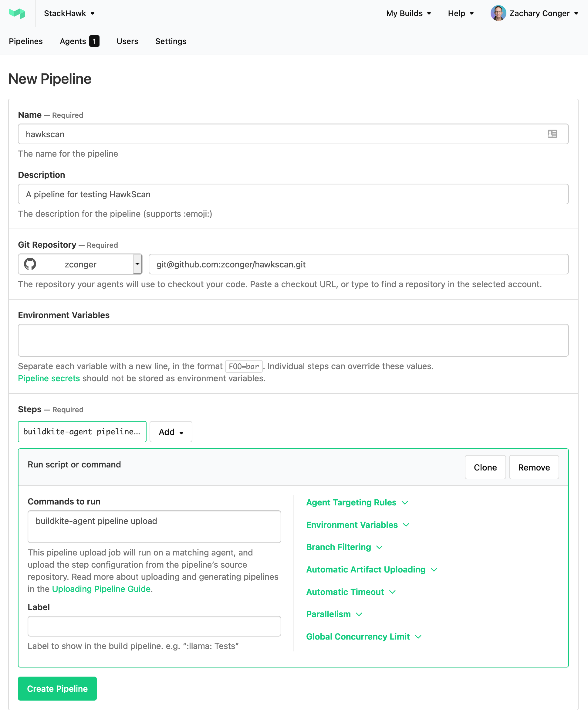Click the Description input field
This screenshot has width=588, height=720.
(x=293, y=194)
